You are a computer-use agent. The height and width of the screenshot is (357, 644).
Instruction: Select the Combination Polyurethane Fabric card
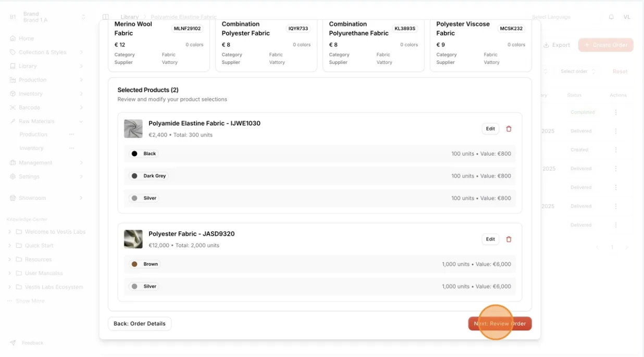click(x=374, y=45)
